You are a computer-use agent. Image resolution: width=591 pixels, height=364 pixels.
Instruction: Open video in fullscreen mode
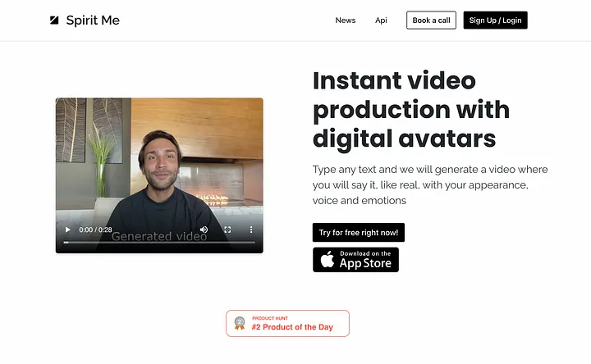point(227,230)
